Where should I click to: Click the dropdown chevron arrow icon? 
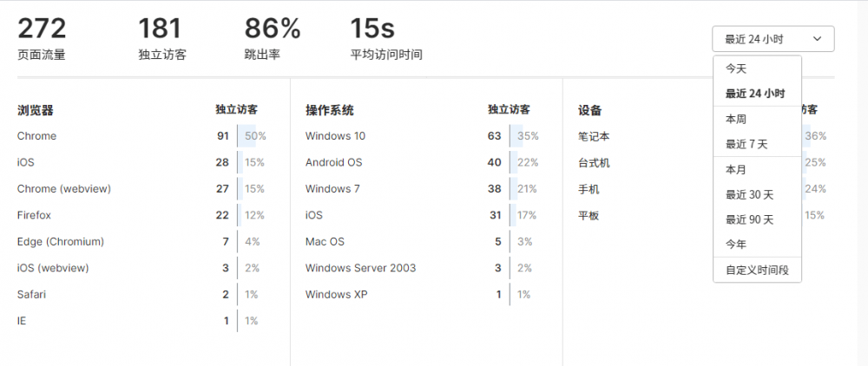pos(818,39)
